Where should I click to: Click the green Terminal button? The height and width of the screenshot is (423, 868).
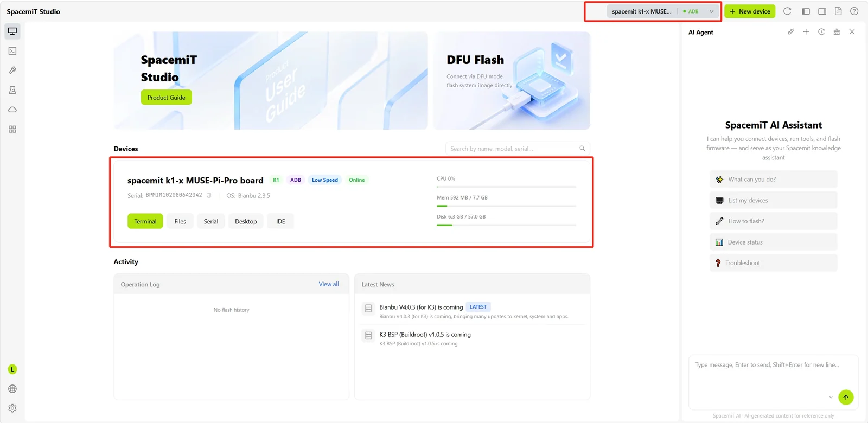click(145, 221)
